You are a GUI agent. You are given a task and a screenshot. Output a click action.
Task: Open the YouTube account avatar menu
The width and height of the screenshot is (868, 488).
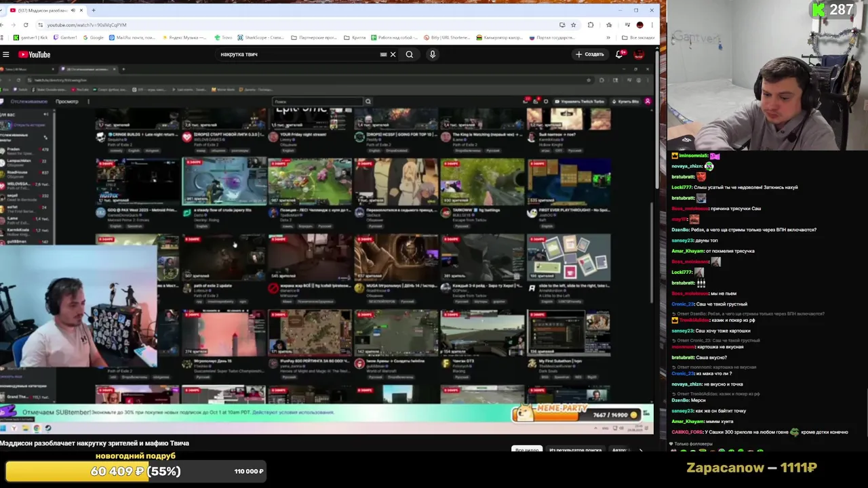click(639, 54)
